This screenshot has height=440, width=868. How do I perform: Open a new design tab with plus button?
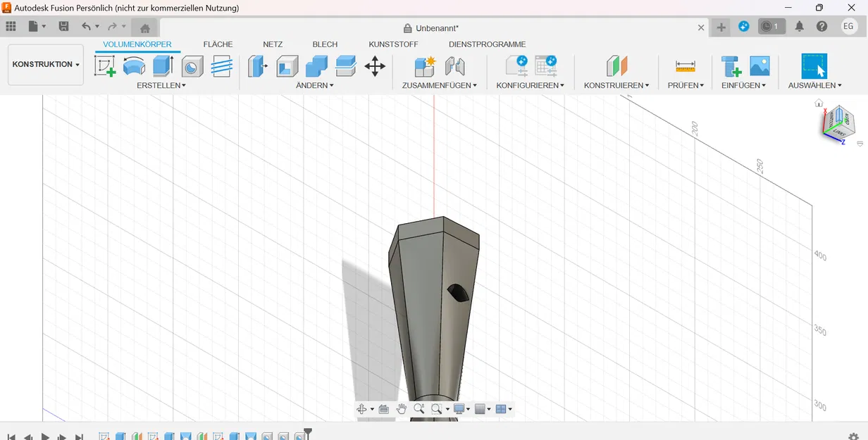click(x=721, y=27)
